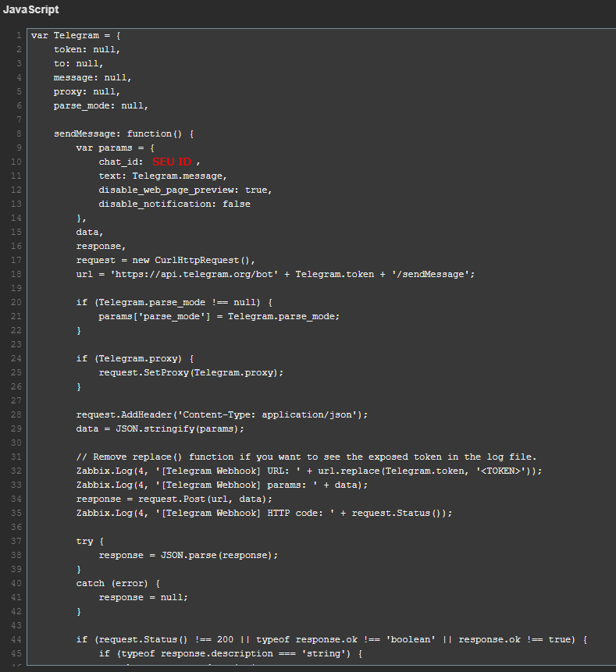Click the Zabbix.Log 'HTTP code' line

264,513
